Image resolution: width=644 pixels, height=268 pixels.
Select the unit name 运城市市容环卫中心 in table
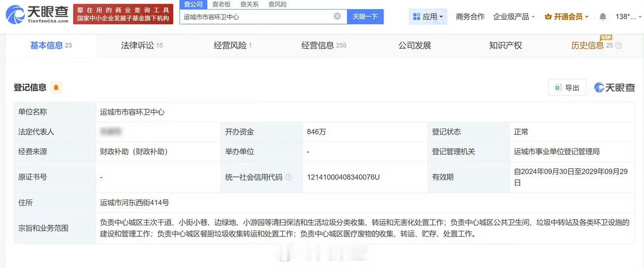point(132,112)
